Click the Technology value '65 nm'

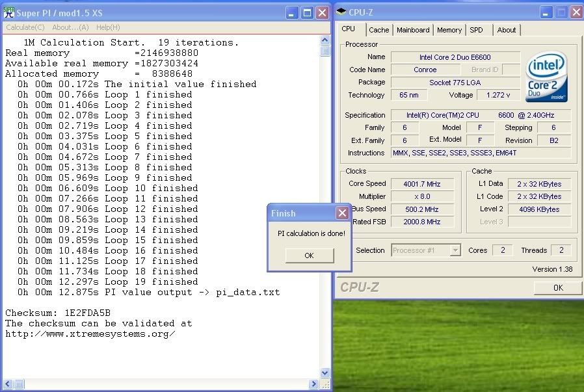click(x=409, y=95)
